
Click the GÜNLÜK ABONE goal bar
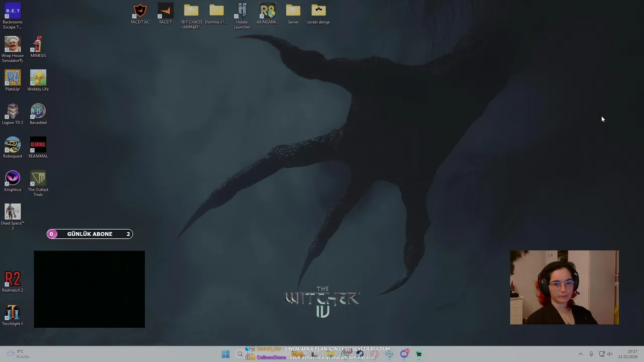[x=90, y=234]
